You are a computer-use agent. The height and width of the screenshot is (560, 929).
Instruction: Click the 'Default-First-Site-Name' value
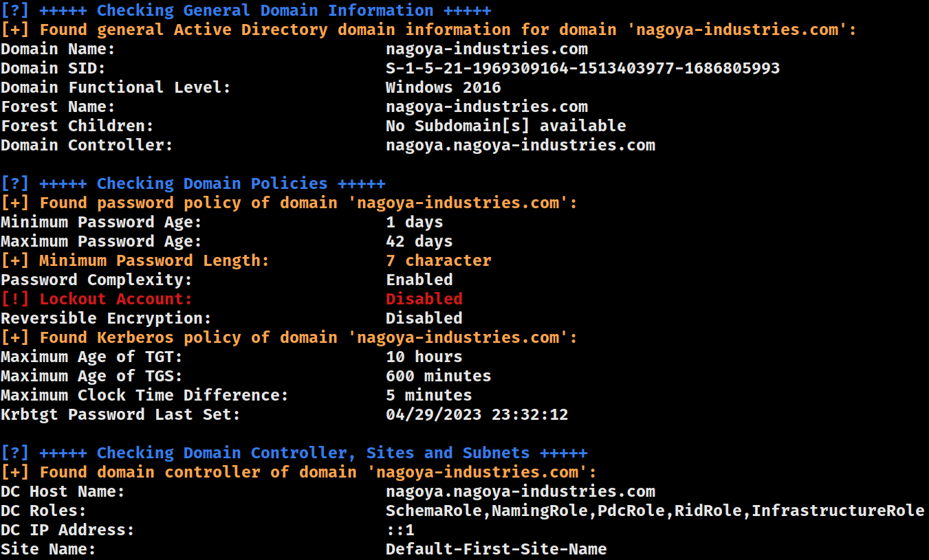(x=496, y=550)
